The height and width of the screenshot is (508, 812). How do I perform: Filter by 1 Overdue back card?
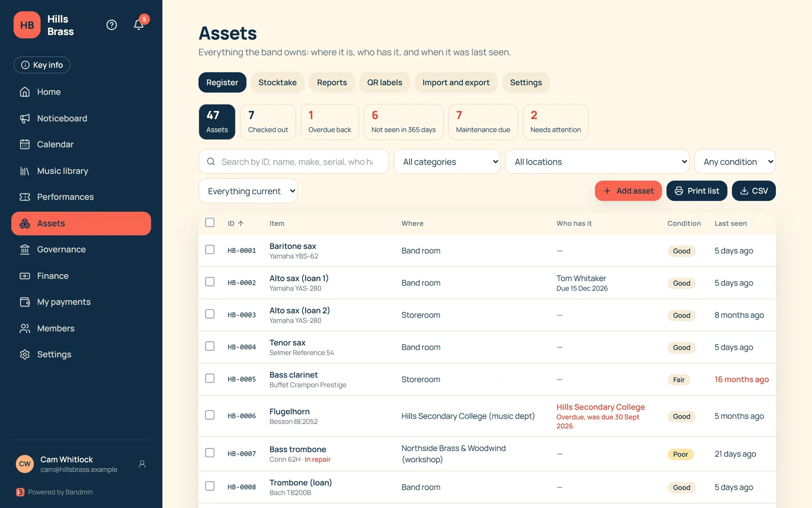tap(330, 122)
